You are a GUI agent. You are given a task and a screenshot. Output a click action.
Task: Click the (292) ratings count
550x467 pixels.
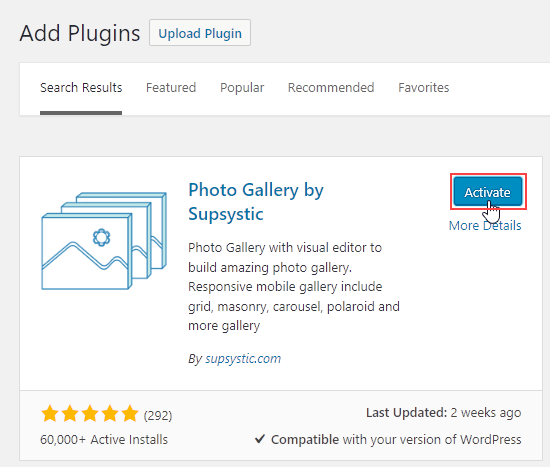158,416
